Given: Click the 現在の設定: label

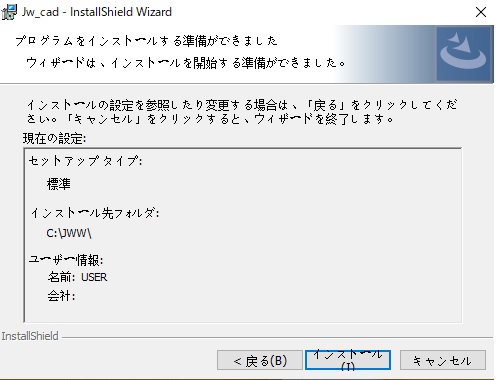Looking at the screenshot, I should click(x=55, y=138).
